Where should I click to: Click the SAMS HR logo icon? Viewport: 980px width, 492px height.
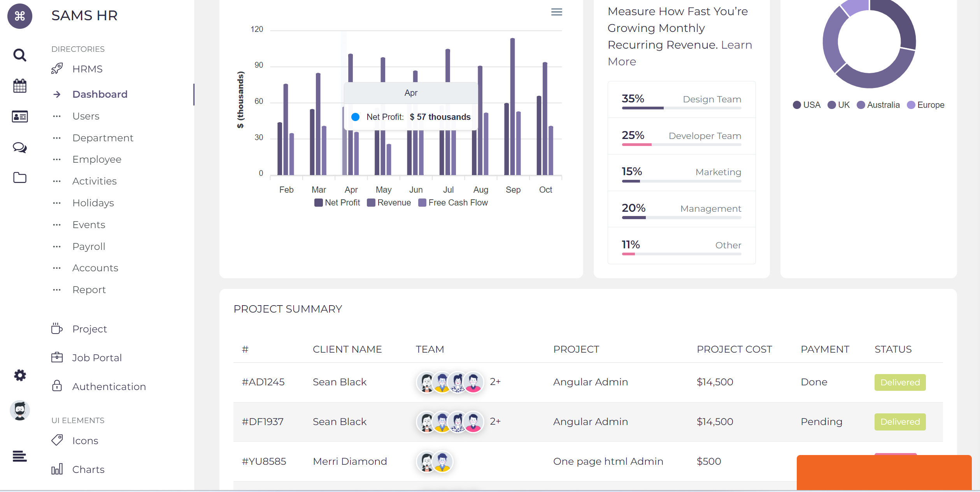[20, 16]
